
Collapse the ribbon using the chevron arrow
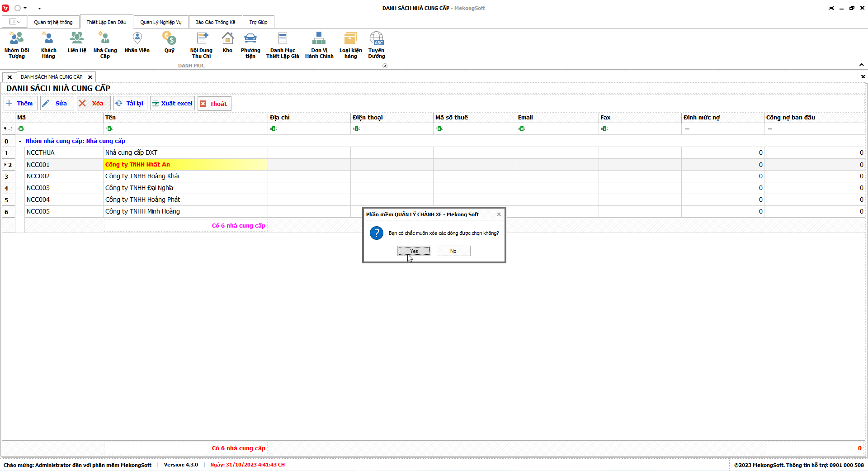(x=861, y=65)
